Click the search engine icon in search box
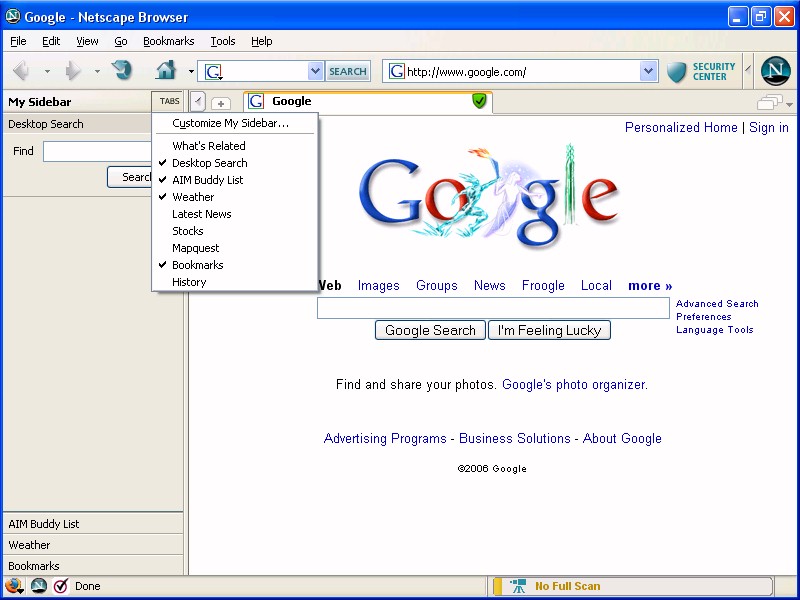The image size is (800, 600). (x=213, y=71)
